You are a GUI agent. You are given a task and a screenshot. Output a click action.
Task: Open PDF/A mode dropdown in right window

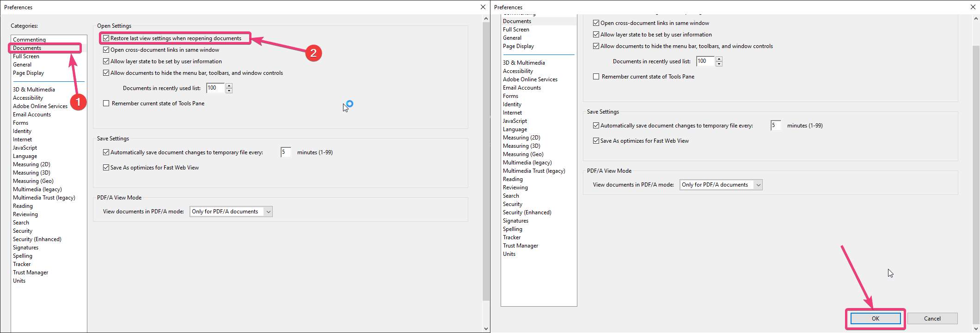(x=721, y=185)
